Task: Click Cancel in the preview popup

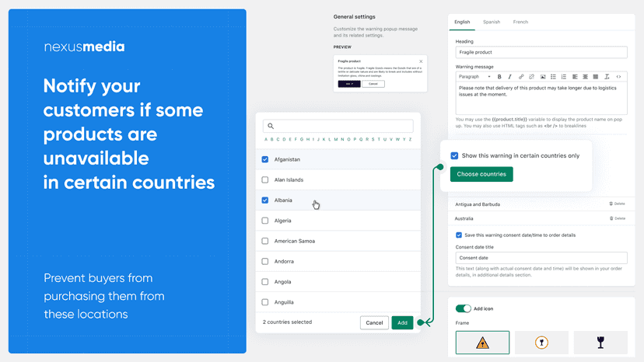Action: click(x=373, y=84)
